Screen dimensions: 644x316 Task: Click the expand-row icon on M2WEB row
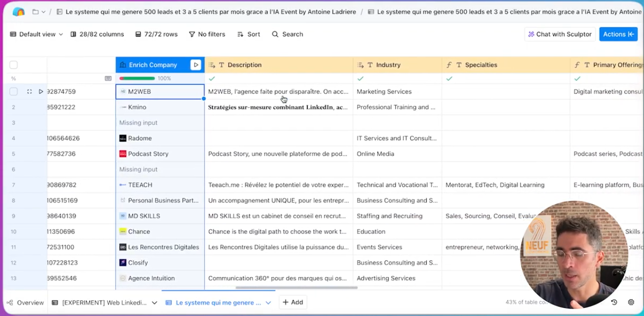click(29, 92)
